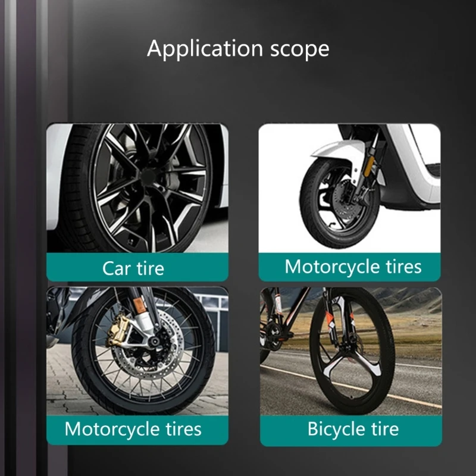The height and width of the screenshot is (476, 476).
Task: Click the white scooter wheel photo
Action: tap(349, 188)
